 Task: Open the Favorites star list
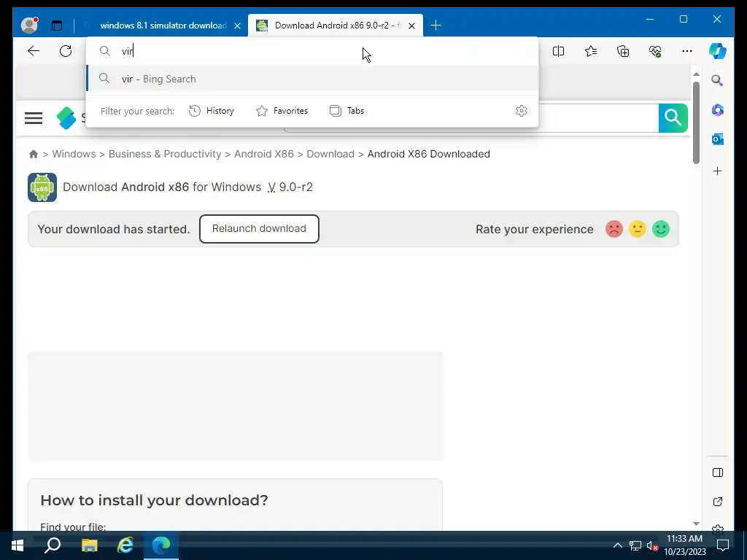click(591, 51)
